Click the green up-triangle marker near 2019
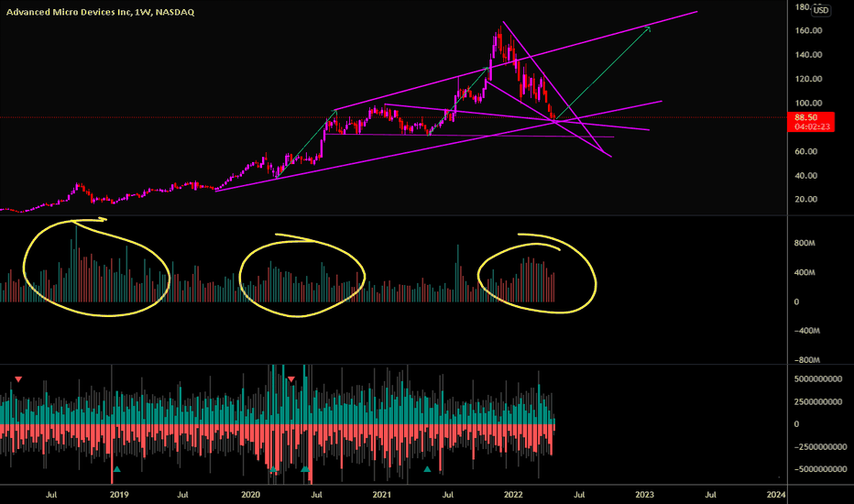The image size is (854, 504). (x=116, y=468)
